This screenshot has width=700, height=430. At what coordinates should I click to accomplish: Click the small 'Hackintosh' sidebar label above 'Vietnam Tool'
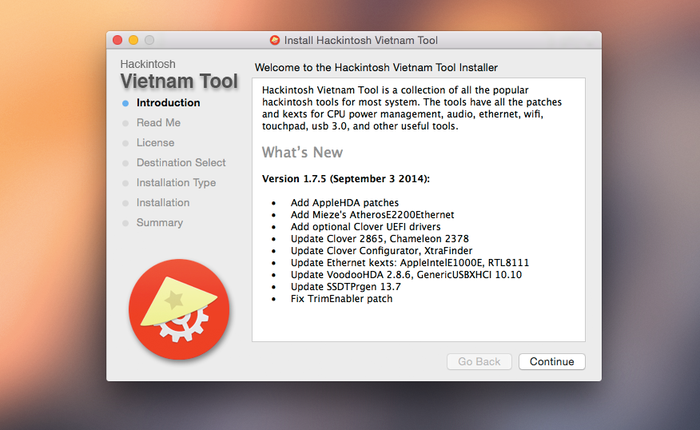tap(148, 64)
